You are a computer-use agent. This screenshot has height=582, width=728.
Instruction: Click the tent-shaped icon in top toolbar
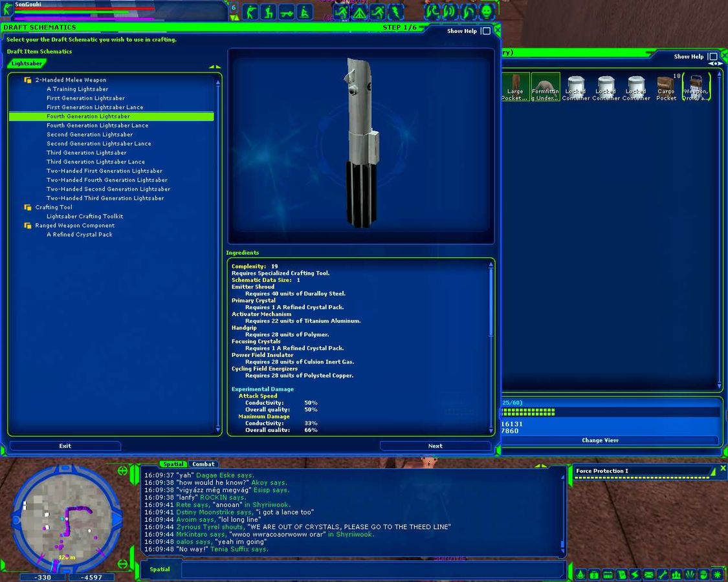[x=360, y=12]
